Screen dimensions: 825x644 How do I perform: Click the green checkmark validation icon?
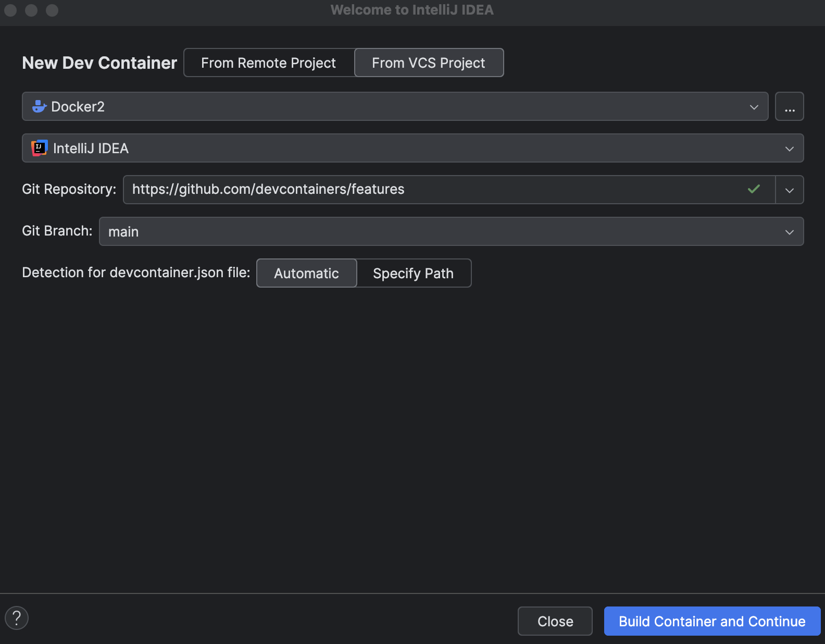754,189
